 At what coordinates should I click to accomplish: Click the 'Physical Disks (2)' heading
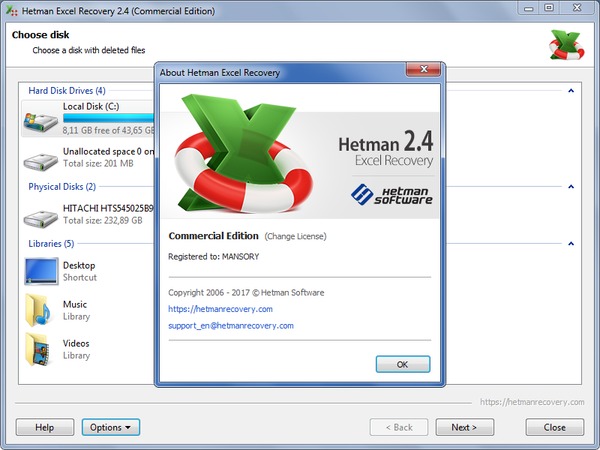[x=62, y=187]
